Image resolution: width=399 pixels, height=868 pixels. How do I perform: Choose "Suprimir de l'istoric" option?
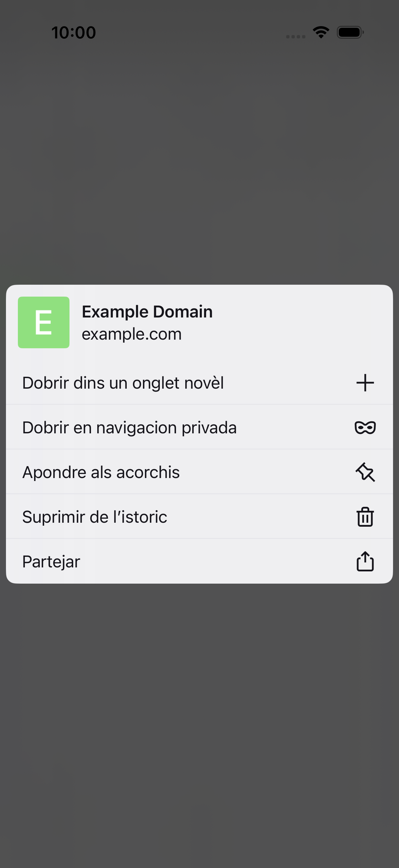pyautogui.click(x=199, y=516)
